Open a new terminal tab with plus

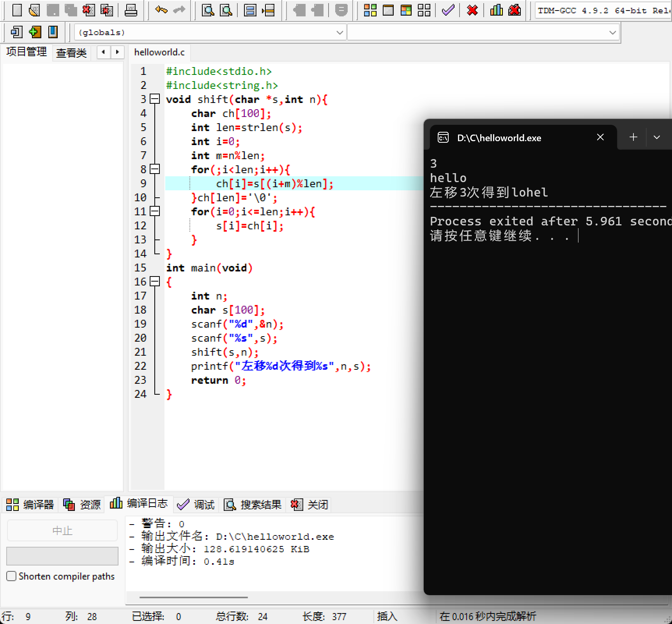(633, 137)
